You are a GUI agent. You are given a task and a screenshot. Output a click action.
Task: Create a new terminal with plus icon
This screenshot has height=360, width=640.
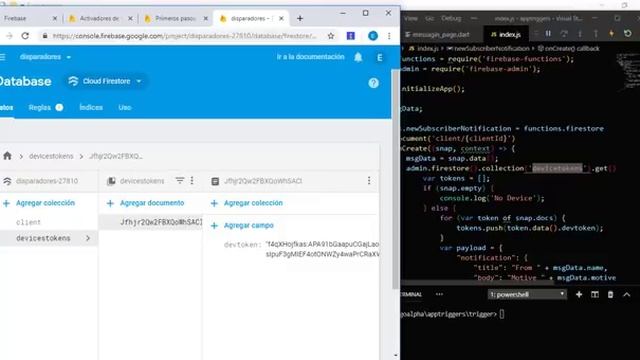point(579,294)
